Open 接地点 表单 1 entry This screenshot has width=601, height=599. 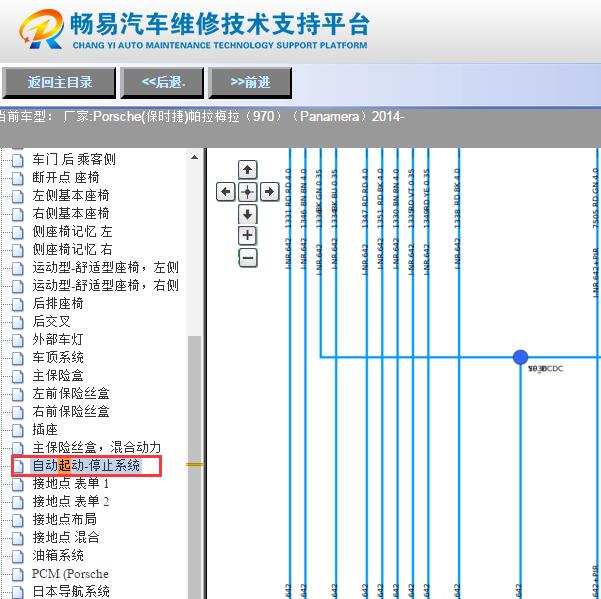coord(70,484)
